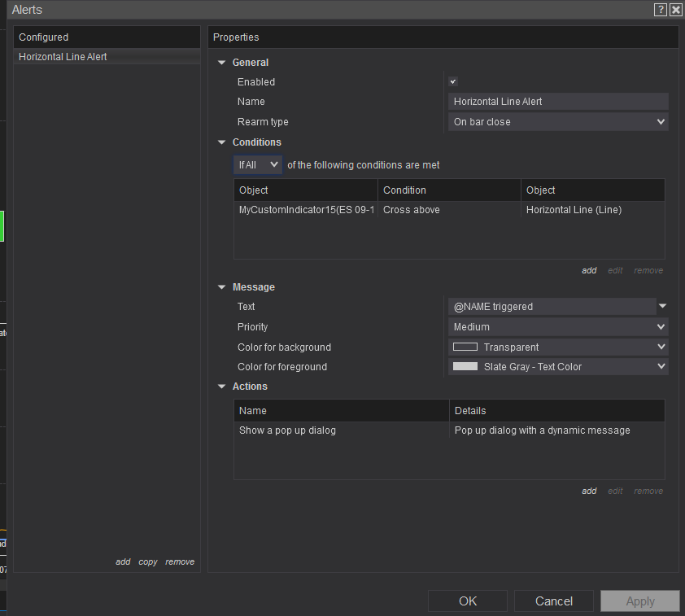Open the If All conditions dropdown
Viewport: 685px width, 616px height.
point(257,165)
